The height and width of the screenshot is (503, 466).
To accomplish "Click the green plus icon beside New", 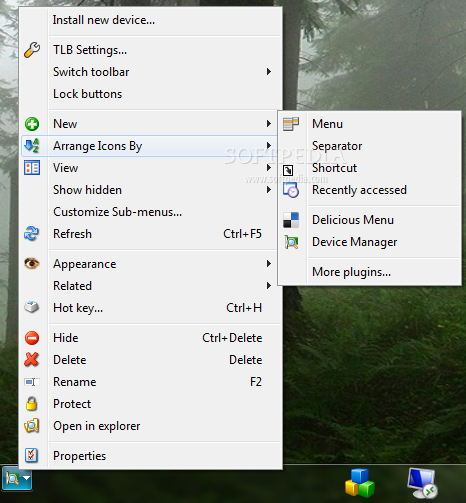I will tap(32, 124).
